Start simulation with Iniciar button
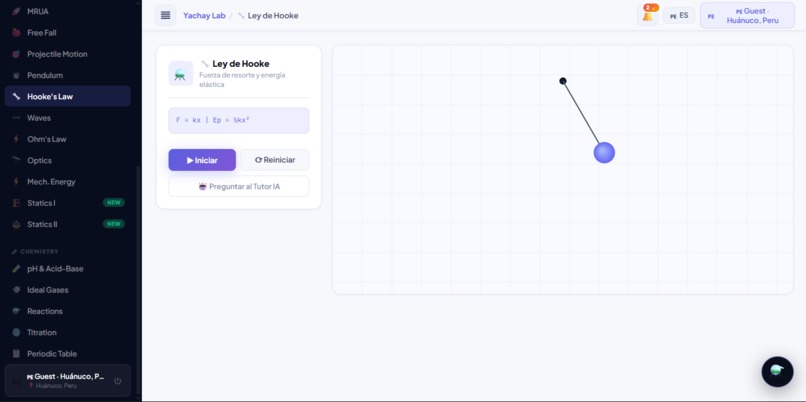The height and width of the screenshot is (402, 806). (202, 160)
